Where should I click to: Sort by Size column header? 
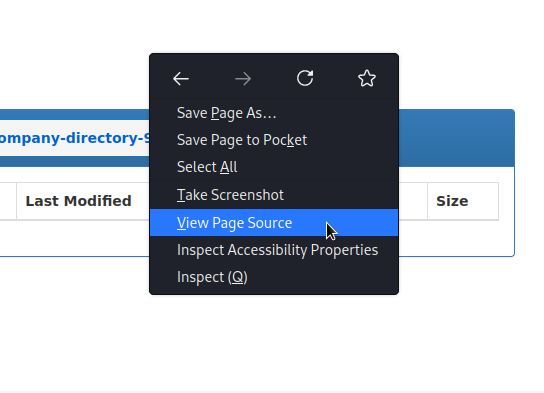[452, 201]
